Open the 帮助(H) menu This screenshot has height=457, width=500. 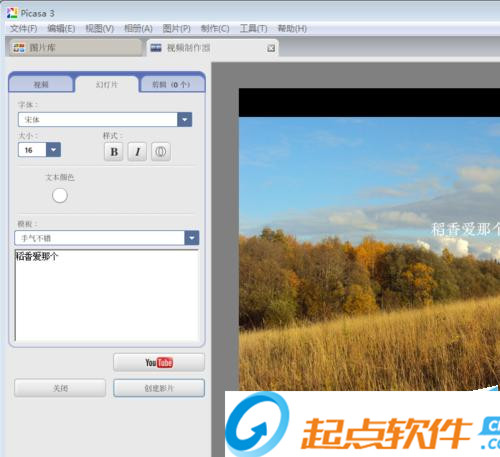pos(292,29)
